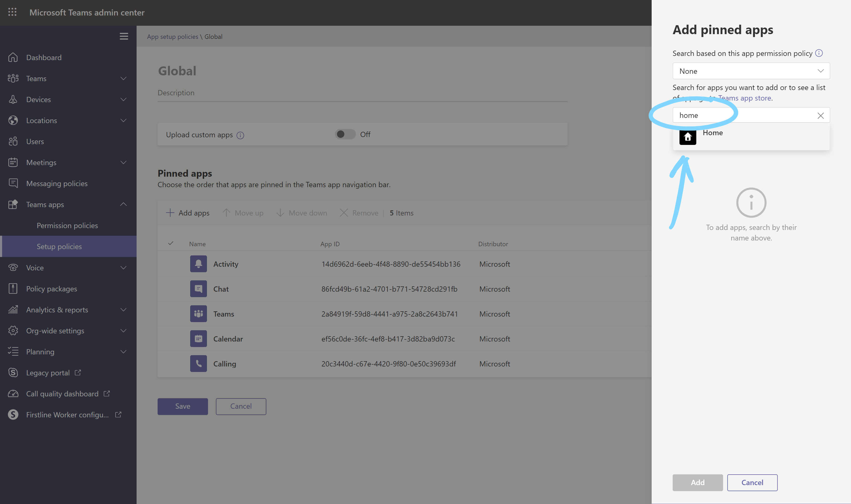Click the Home app icon in results
Viewport: 851px width, 504px height.
pos(688,136)
